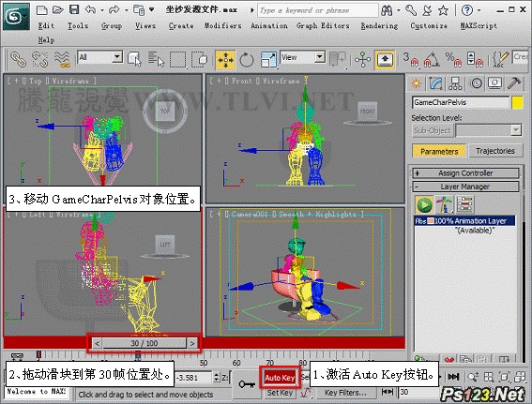The image size is (532, 404).
Task: Open the Help dropdown arrow
Action: pyautogui.click(x=479, y=10)
